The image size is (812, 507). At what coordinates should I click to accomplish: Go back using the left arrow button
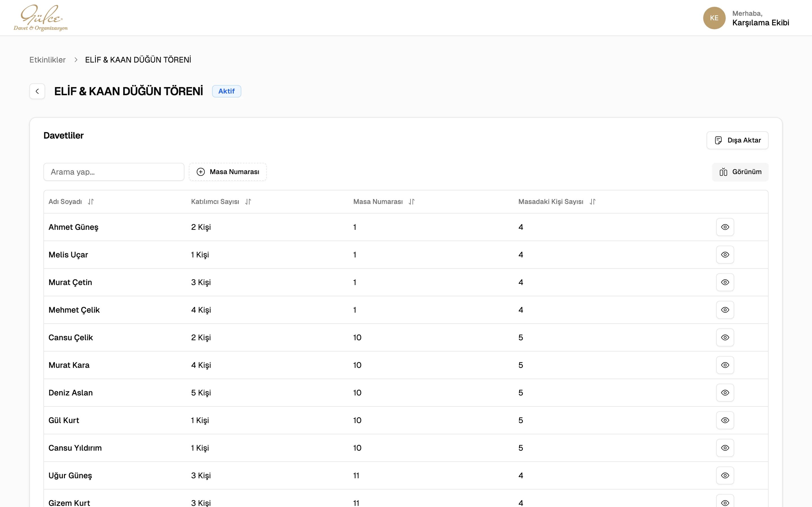[37, 91]
